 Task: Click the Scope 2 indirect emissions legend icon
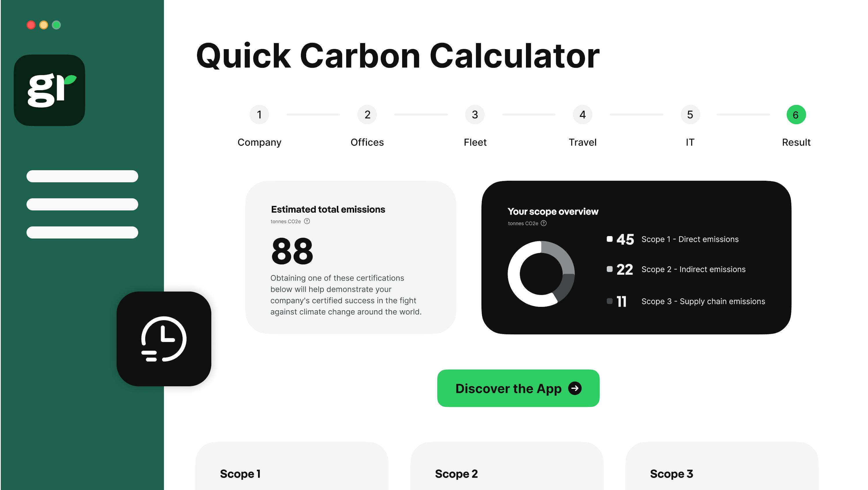click(x=609, y=269)
